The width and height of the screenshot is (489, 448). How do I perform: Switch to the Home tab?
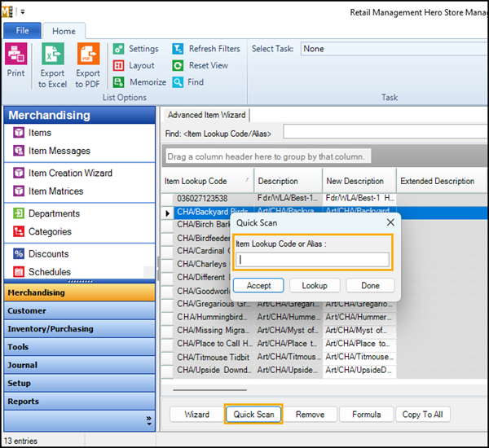coord(64,31)
